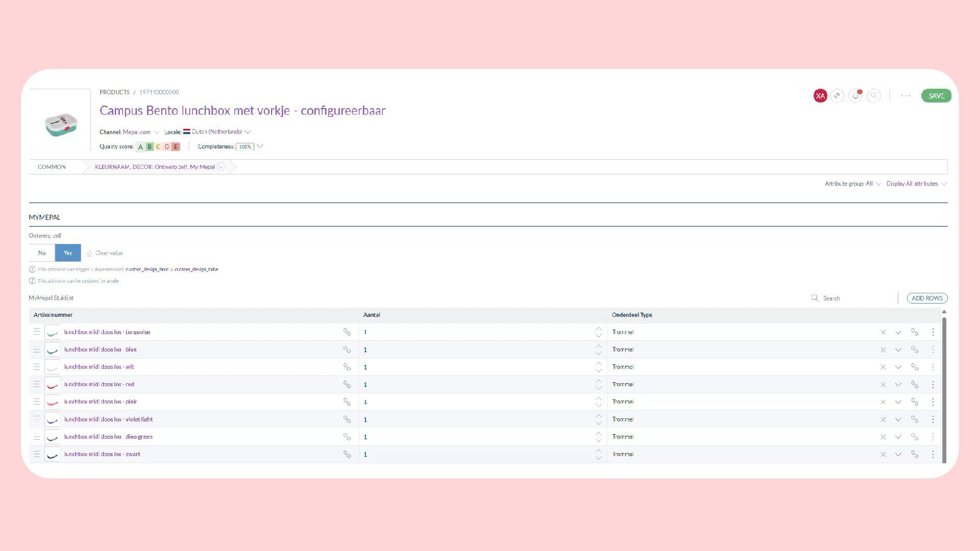Set Ontwerp zelf to Yes
The image size is (980, 551).
tap(68, 253)
